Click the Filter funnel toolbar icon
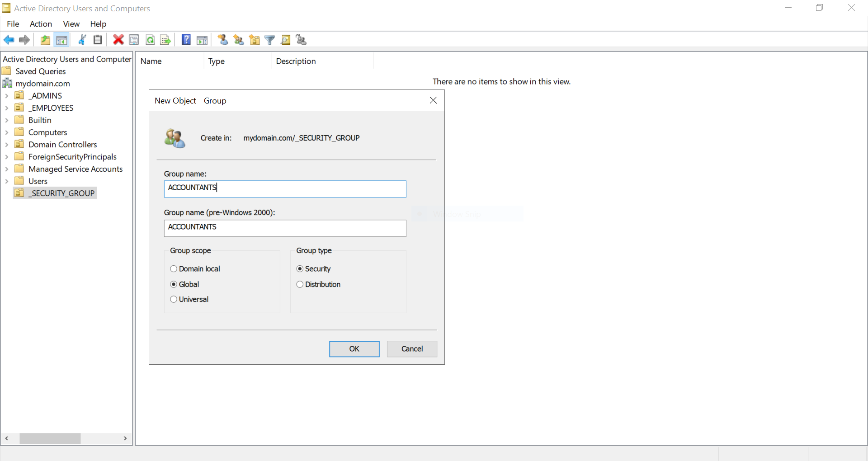Viewport: 868px width, 461px height. 270,40
